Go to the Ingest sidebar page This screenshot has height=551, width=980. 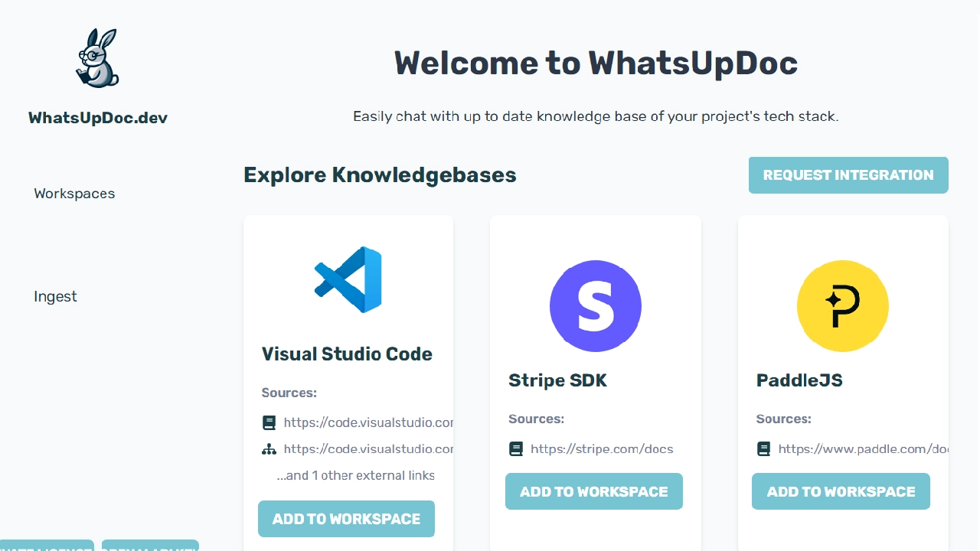pyautogui.click(x=55, y=297)
